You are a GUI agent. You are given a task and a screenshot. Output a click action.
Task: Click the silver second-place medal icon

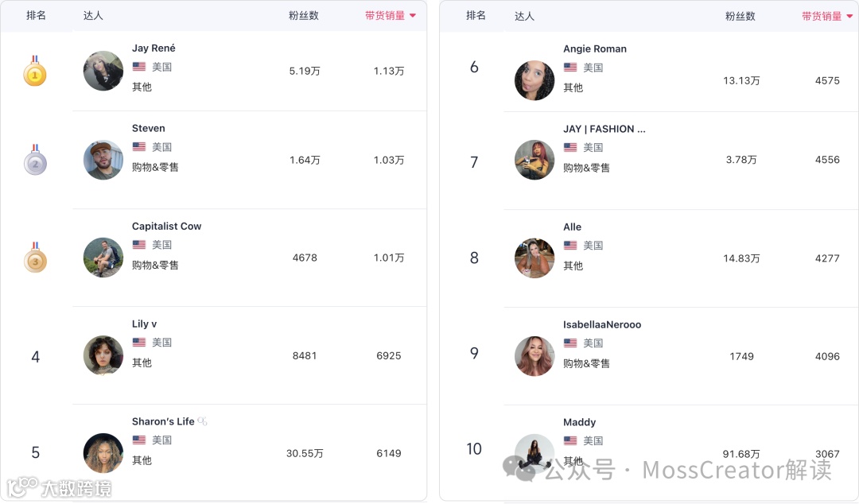pos(35,160)
